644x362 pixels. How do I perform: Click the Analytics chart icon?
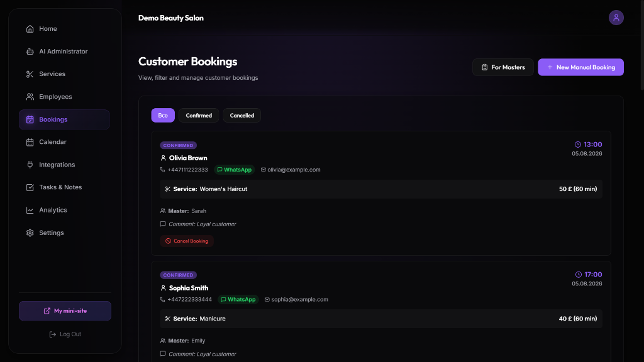30,210
